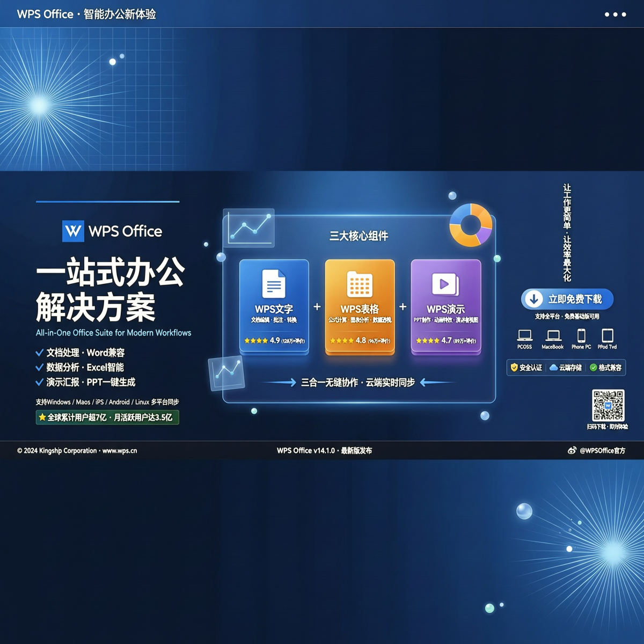Click the 'WPS Office' wordmark beside the logo
The height and width of the screenshot is (644, 644).
[125, 231]
